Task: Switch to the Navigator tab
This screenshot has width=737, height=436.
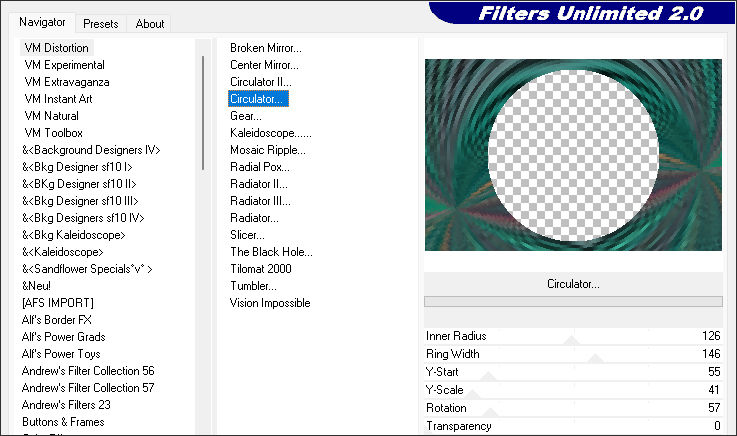Action: 42,22
